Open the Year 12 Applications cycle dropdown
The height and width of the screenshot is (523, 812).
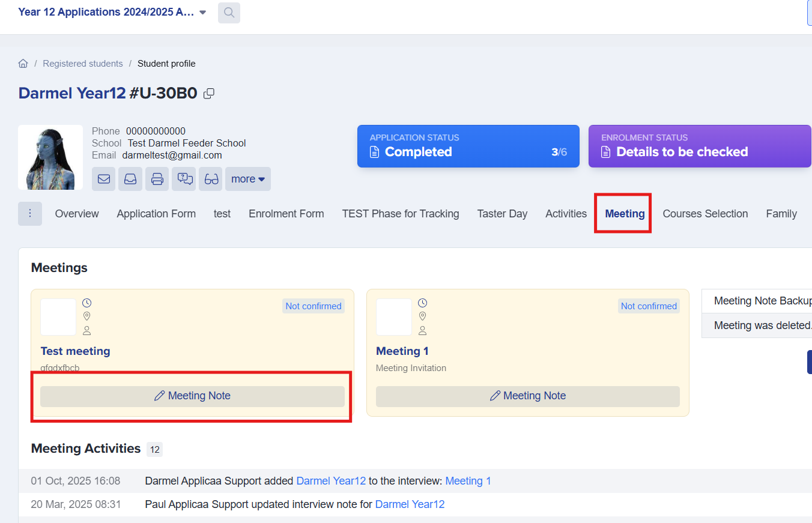(112, 12)
